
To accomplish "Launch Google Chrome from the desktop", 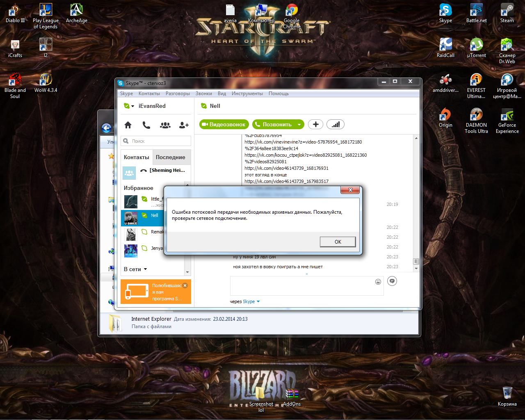I will coord(292,16).
